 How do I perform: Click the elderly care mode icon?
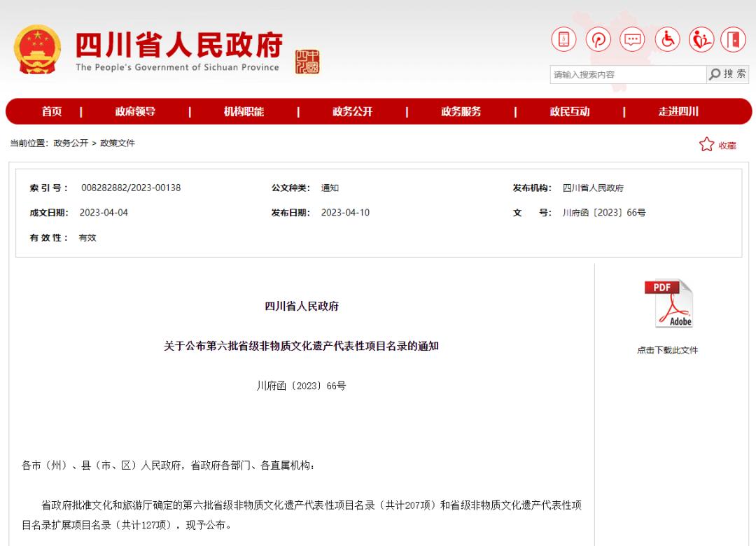click(701, 39)
